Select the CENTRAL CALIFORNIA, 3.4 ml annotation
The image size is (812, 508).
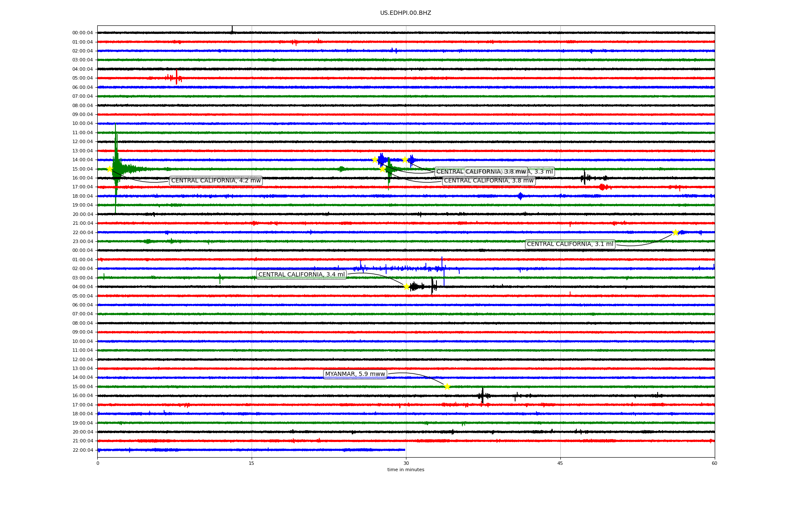pyautogui.click(x=301, y=275)
